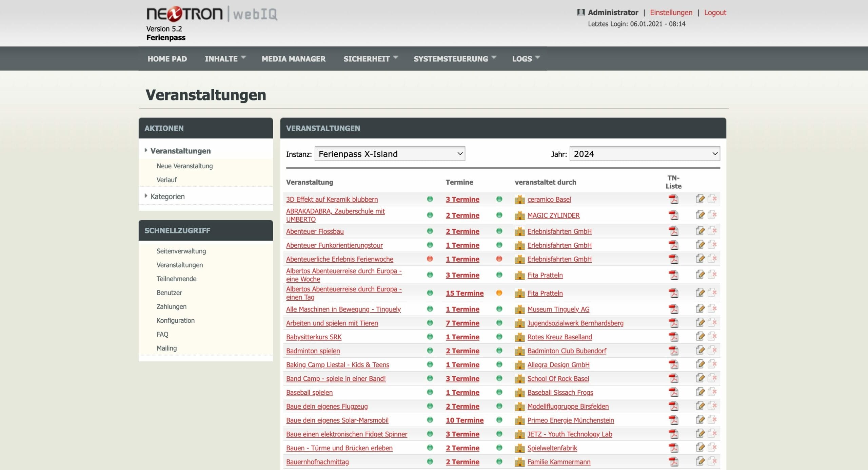The height and width of the screenshot is (470, 868).
Task: Expand the Kategorien section in Aktionen
Action: [x=167, y=196]
